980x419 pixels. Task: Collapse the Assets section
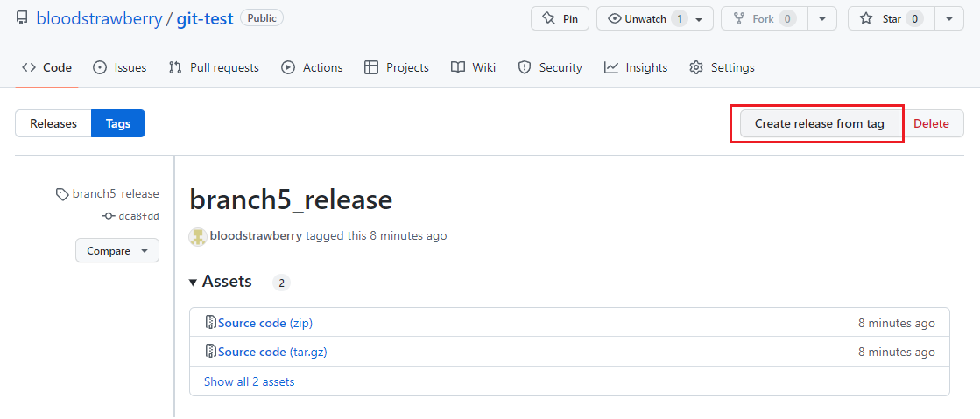point(221,282)
